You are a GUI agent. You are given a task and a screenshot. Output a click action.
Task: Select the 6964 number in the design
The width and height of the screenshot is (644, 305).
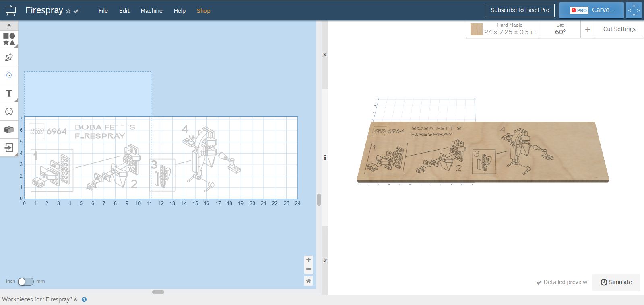[x=57, y=131]
